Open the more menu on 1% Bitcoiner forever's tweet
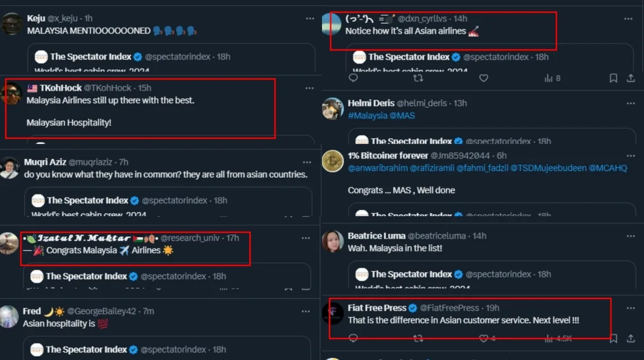This screenshot has height=360, width=644. [x=631, y=156]
